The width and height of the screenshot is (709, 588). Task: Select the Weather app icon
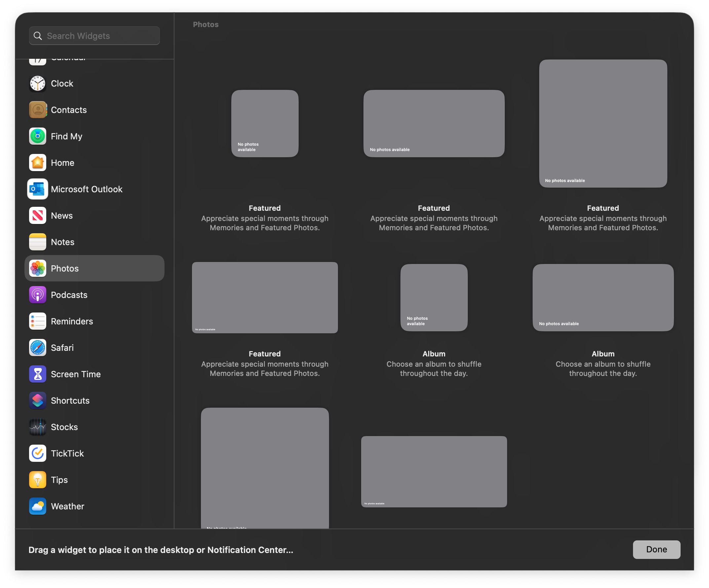coord(37,506)
